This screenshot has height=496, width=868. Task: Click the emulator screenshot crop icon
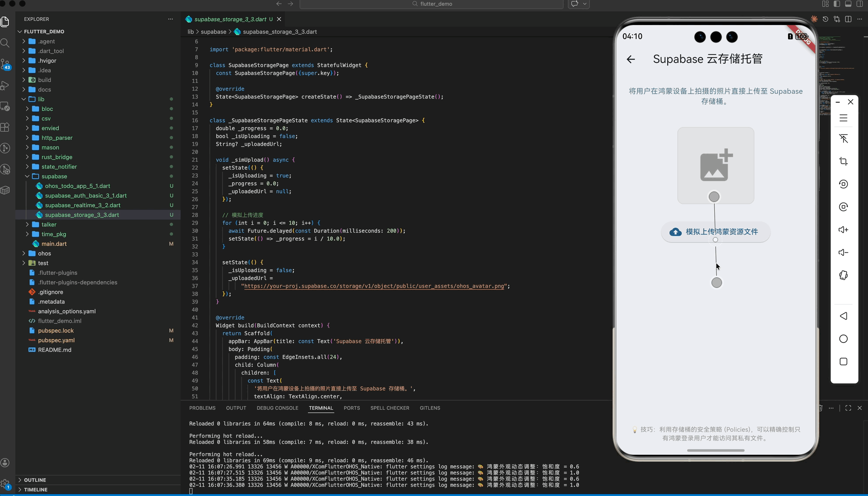843,161
